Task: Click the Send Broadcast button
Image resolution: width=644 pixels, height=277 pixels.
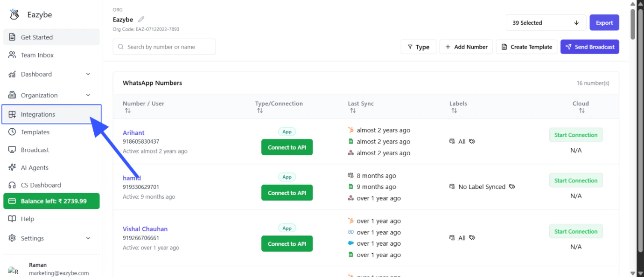Action: point(589,47)
